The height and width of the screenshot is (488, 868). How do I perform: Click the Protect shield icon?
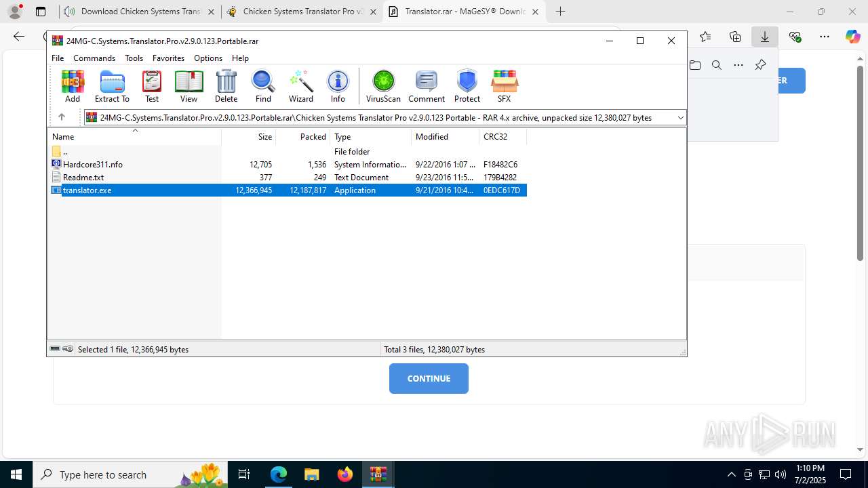tap(467, 86)
